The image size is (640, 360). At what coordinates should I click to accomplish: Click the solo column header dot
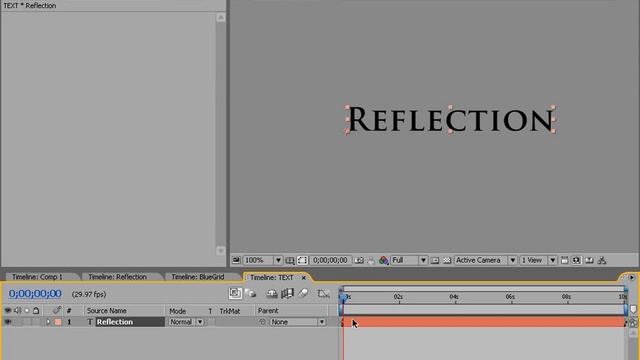pyautogui.click(x=27, y=311)
